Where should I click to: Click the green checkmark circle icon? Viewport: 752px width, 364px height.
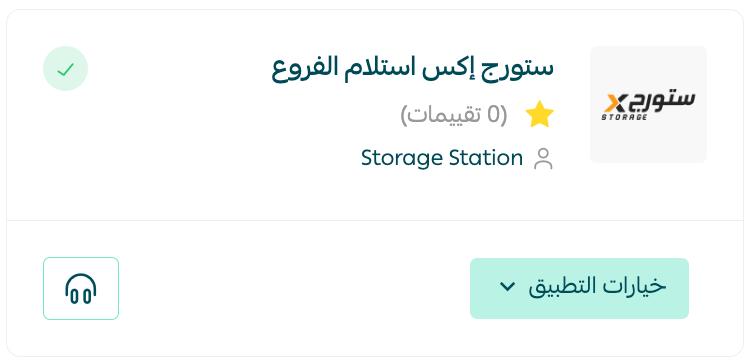coord(66,69)
